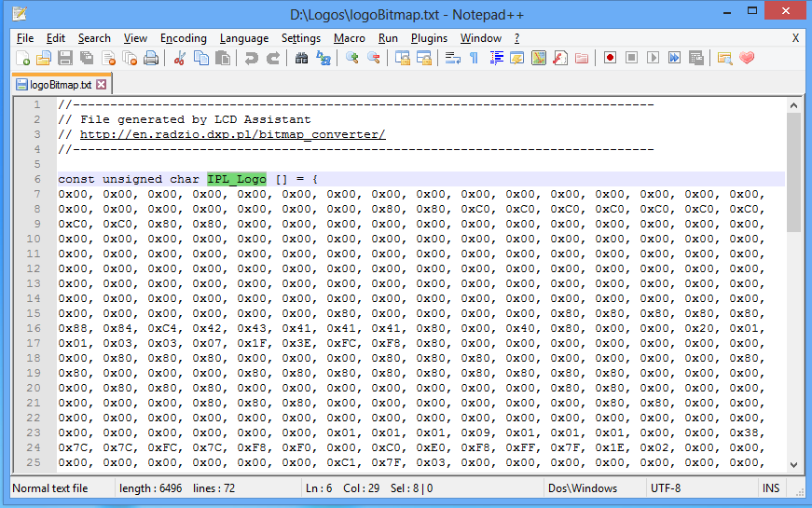Click the vertical scrollbar down arrow
The image size is (812, 508).
pos(793,463)
